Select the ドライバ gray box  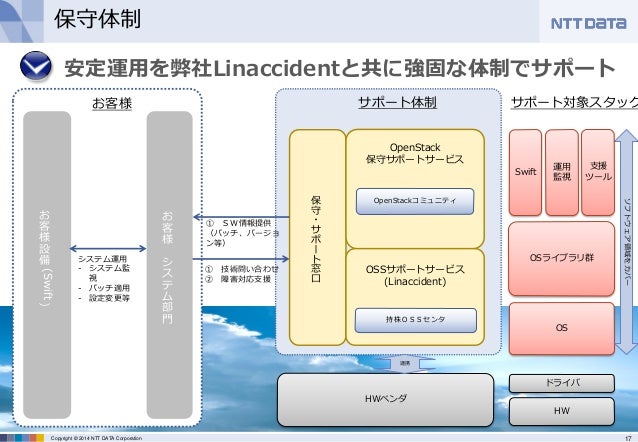point(562,383)
